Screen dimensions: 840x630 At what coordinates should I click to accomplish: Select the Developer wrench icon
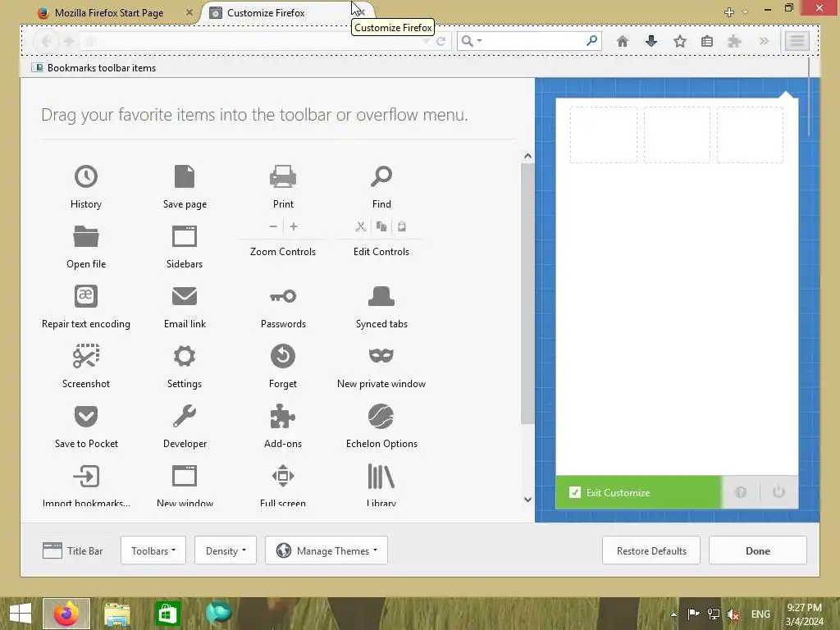pyautogui.click(x=185, y=416)
